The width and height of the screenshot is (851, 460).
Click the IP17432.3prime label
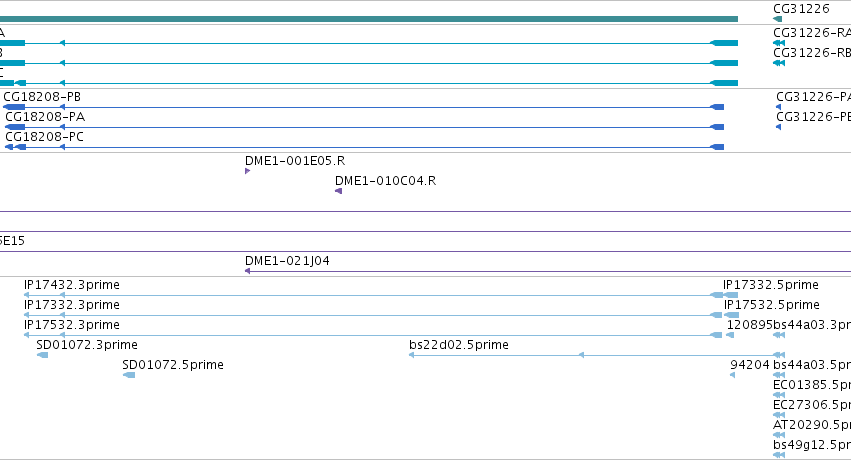tap(72, 285)
